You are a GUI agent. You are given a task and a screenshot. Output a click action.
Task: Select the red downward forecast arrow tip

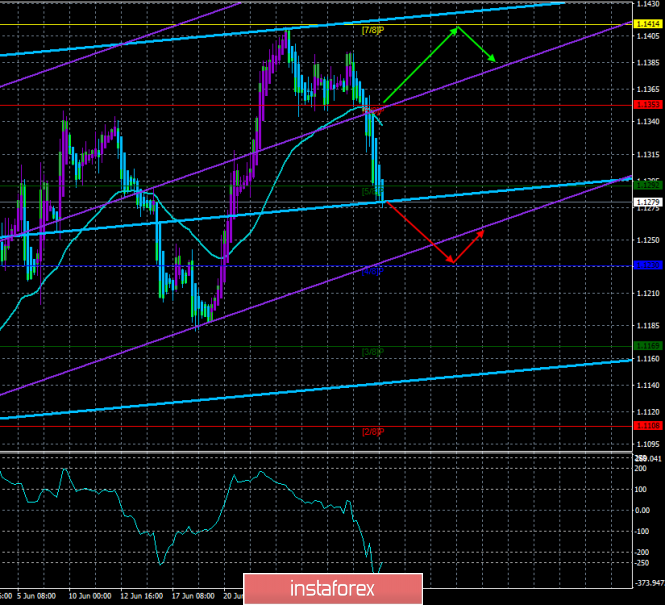[x=452, y=262]
